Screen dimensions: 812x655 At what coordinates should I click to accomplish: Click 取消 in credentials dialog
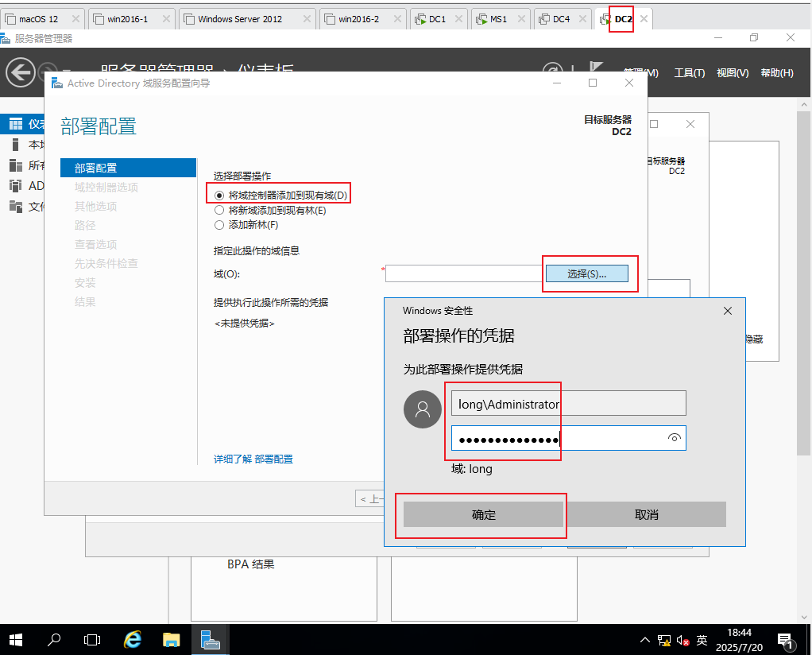pyautogui.click(x=646, y=514)
